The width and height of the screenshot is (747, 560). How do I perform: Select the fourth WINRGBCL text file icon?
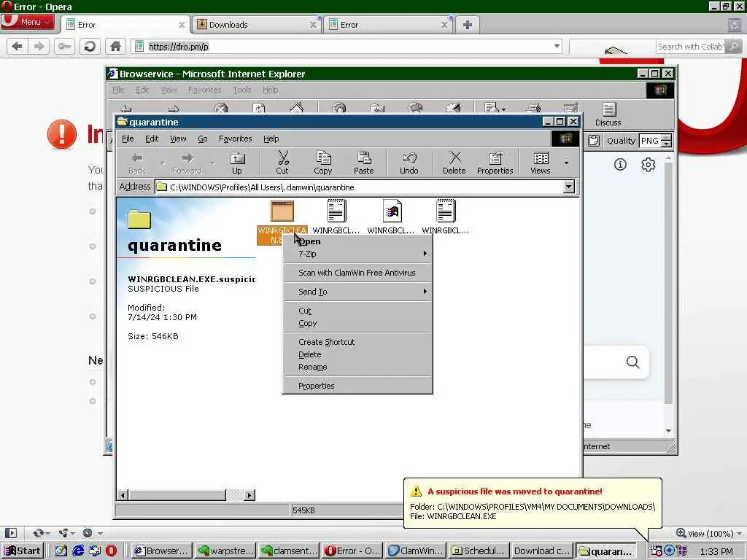[446, 217]
